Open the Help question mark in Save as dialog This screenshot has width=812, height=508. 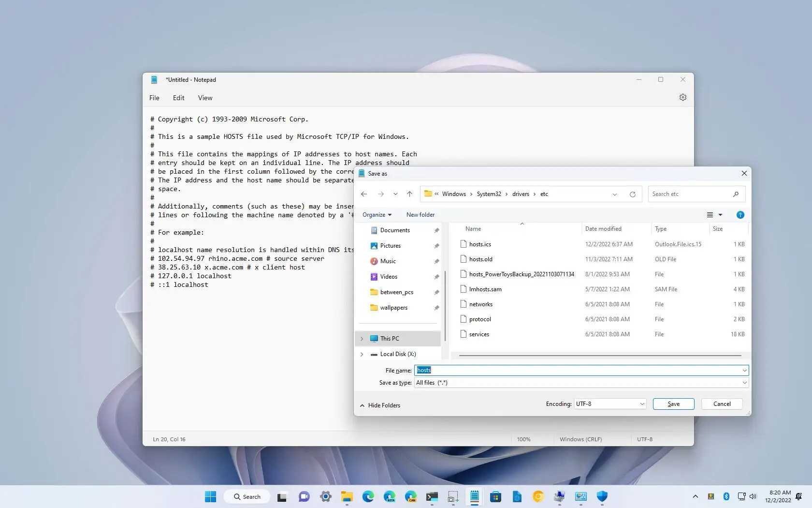point(740,215)
